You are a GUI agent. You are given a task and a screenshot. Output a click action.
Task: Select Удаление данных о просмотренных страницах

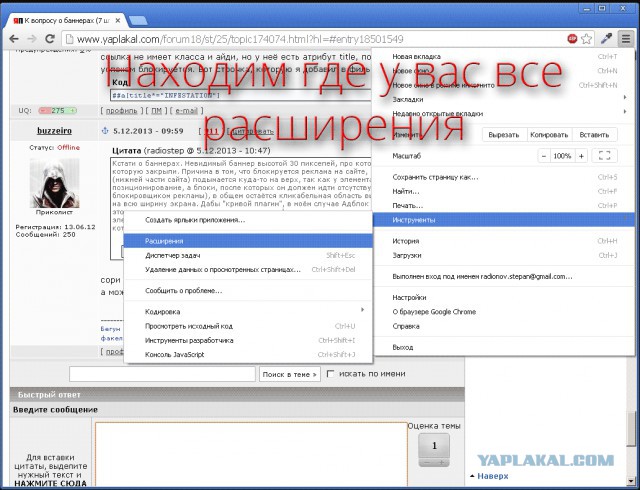(x=248, y=270)
